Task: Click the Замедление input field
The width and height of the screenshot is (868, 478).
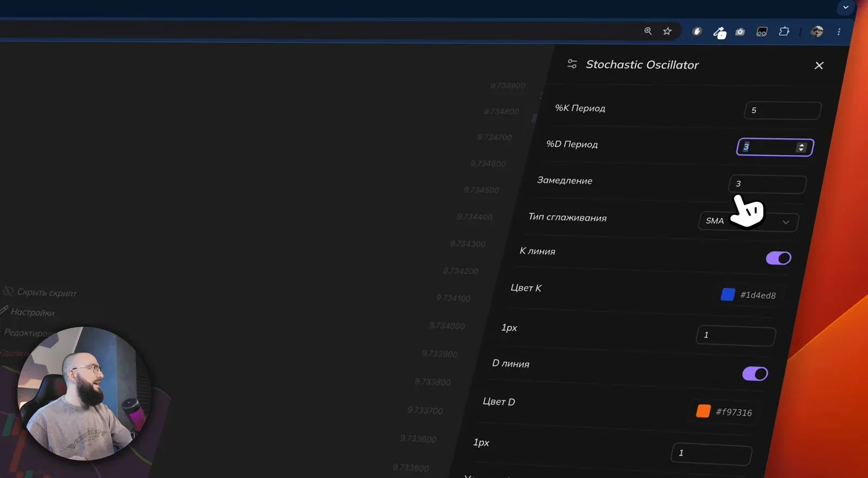Action: tap(767, 184)
